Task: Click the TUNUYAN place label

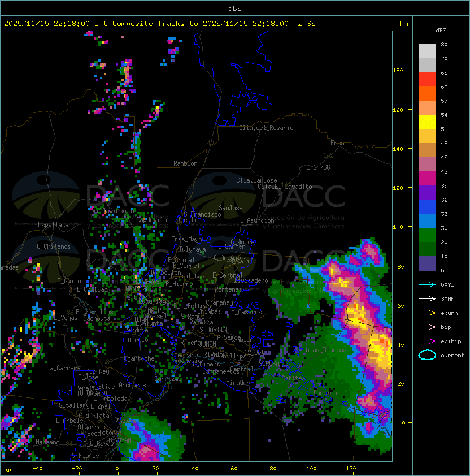Action: pyautogui.click(x=120, y=440)
